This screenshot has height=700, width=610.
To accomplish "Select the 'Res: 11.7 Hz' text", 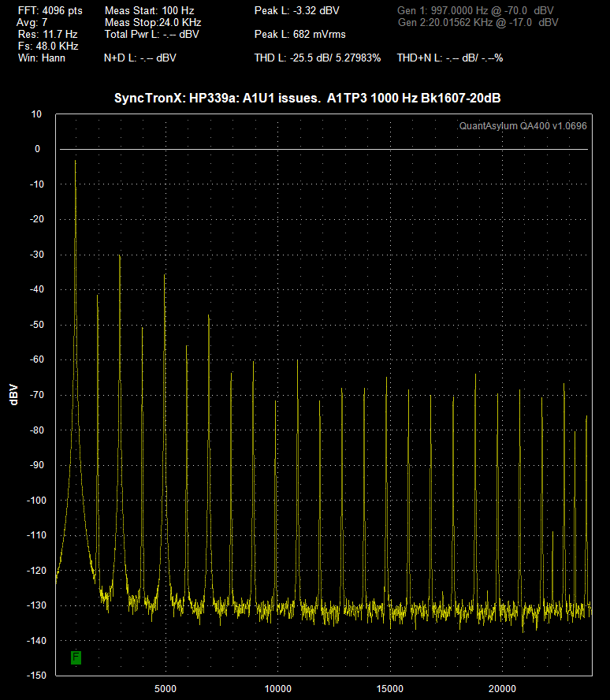I will coord(47,35).
